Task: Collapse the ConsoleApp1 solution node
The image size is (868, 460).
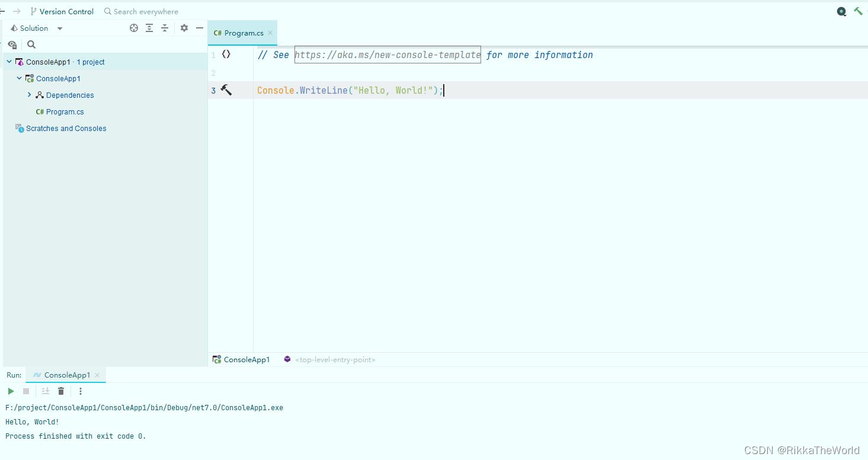Action: coord(9,62)
